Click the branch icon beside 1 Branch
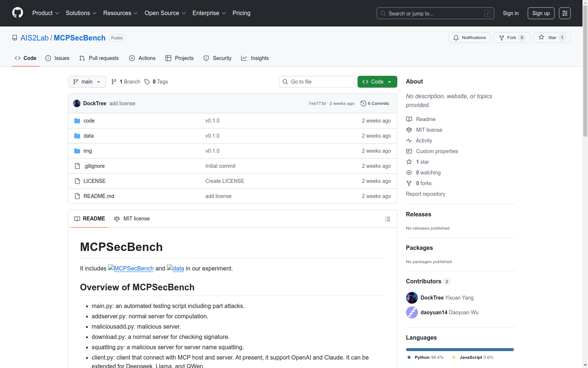Viewport: 588px width, 368px height. pyautogui.click(x=114, y=82)
